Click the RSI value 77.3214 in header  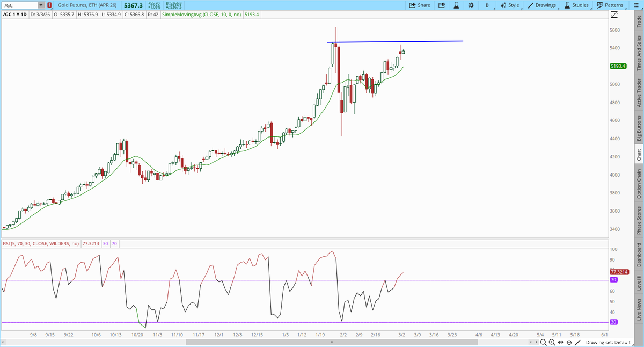pyautogui.click(x=92, y=243)
